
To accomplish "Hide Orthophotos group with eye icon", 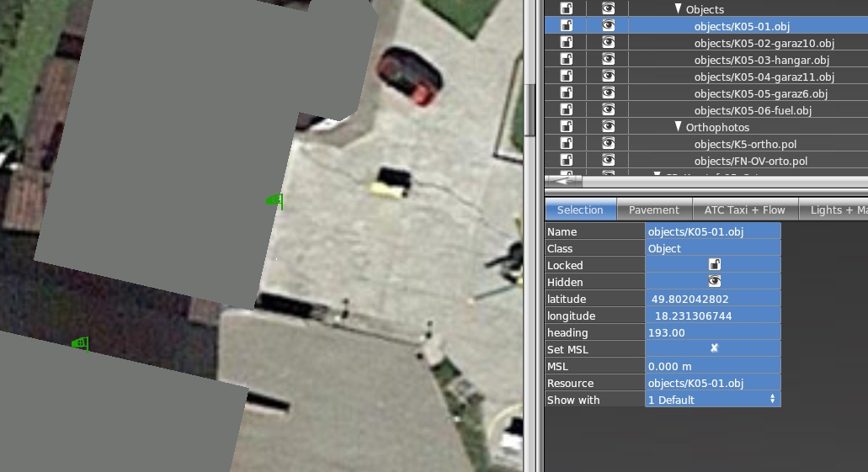I will click(609, 127).
